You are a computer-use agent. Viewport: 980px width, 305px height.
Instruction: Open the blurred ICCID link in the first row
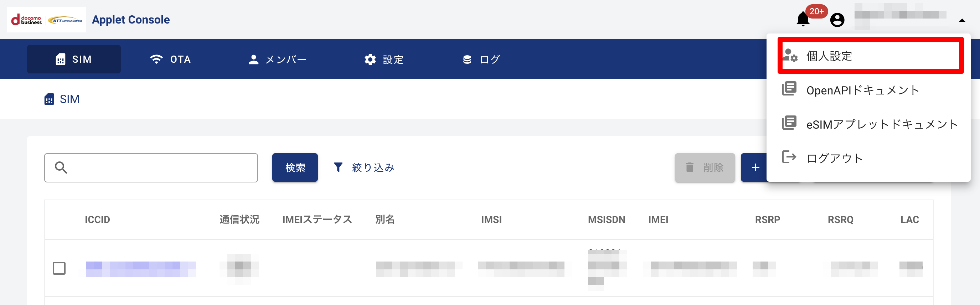click(x=141, y=269)
